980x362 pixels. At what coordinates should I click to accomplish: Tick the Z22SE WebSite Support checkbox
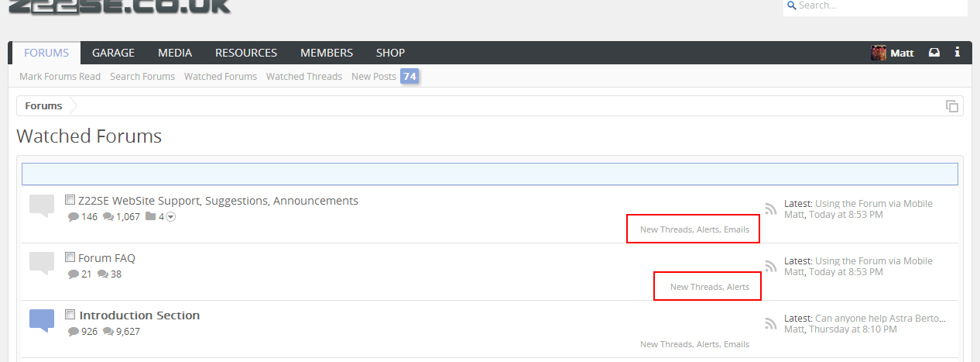70,200
